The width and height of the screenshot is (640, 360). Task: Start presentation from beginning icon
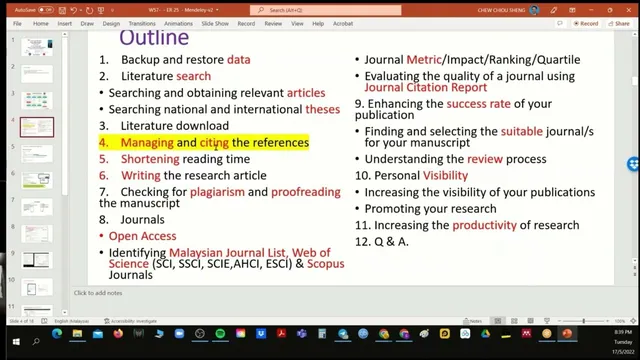tap(101, 10)
